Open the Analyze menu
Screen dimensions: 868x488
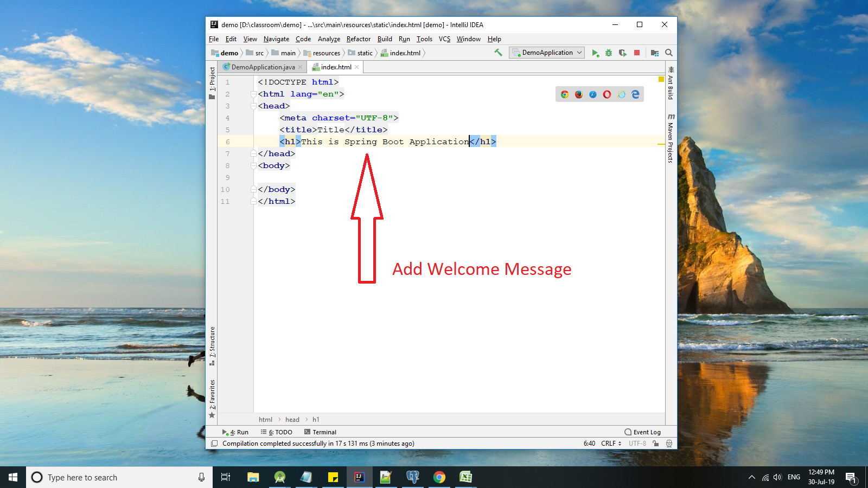(x=329, y=39)
